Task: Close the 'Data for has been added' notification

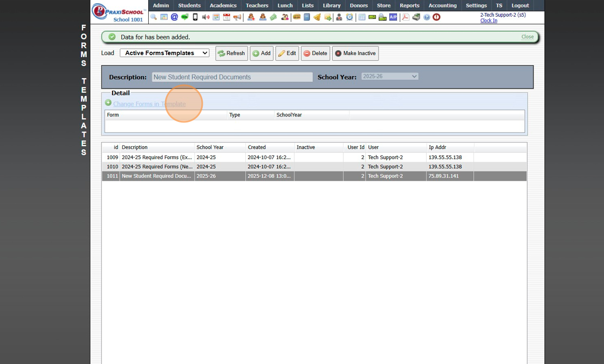Action: (x=527, y=37)
